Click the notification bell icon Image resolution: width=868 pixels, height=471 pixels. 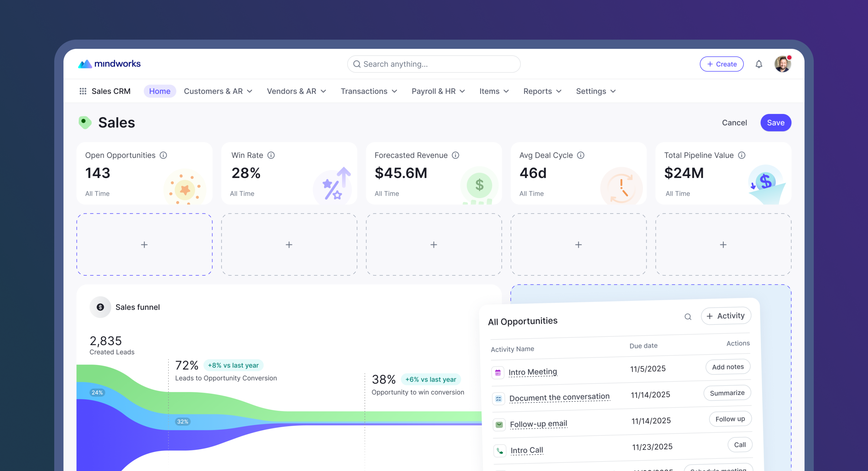pyautogui.click(x=759, y=64)
